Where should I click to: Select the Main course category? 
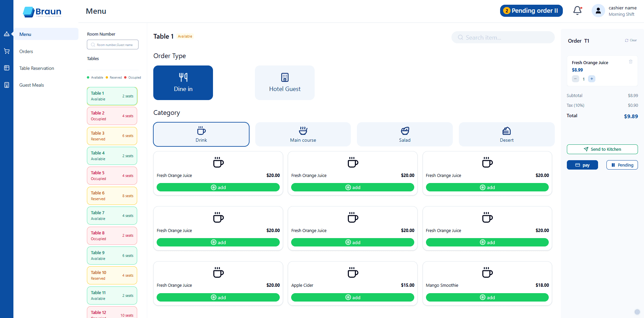pyautogui.click(x=303, y=134)
